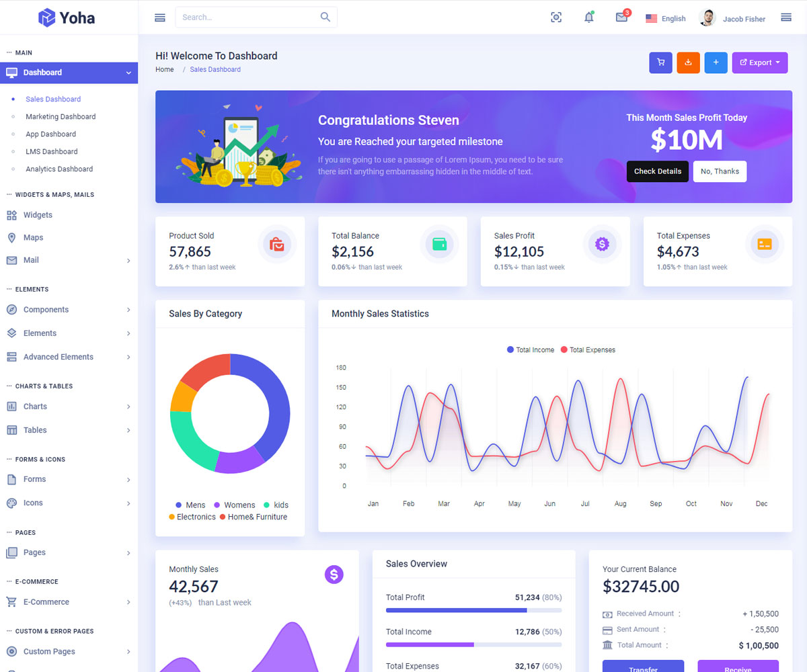Expand the Custom Pages submenu arrow
807x672 pixels.
pos(128,652)
